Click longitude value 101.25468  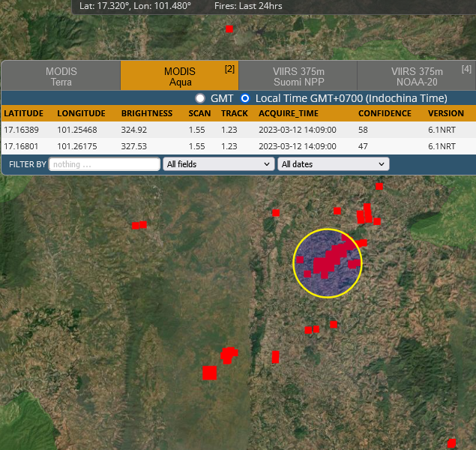[77, 130]
